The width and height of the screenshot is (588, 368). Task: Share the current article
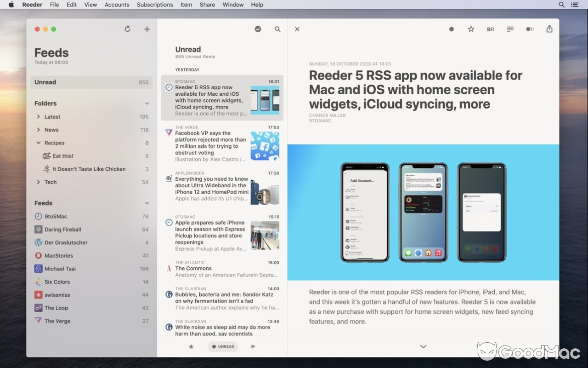click(x=549, y=29)
